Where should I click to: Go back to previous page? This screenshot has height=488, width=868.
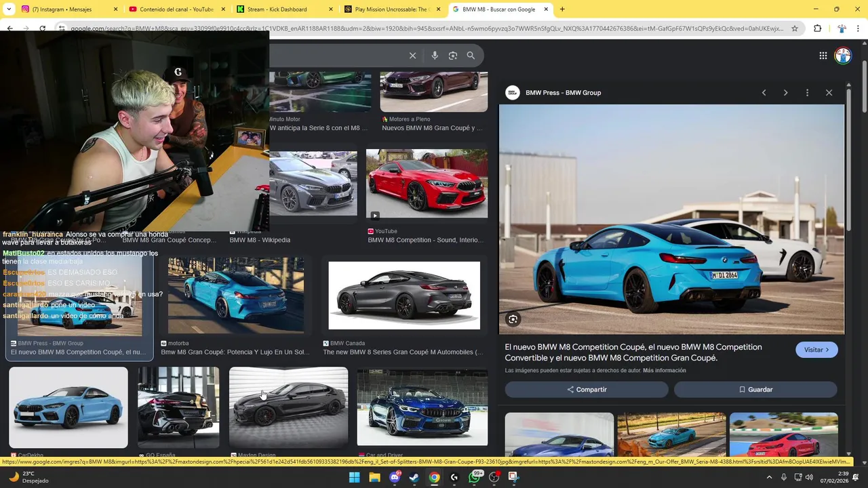pyautogui.click(x=9, y=28)
